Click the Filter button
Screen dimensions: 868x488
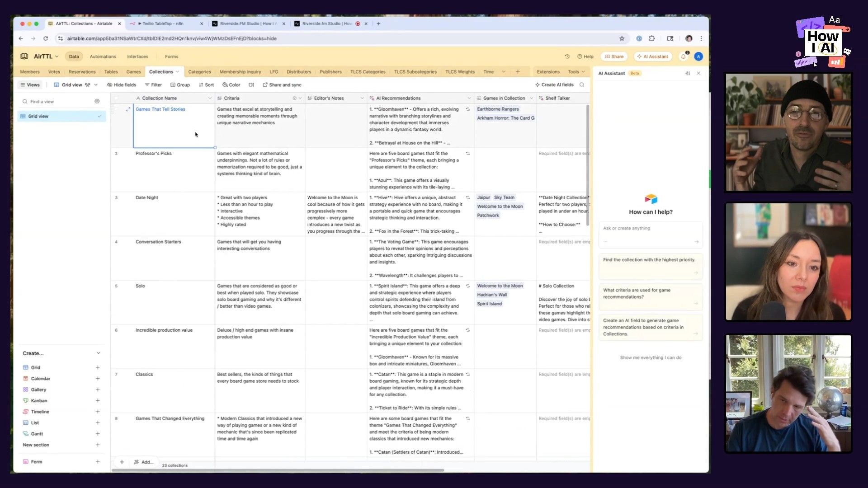pos(153,85)
